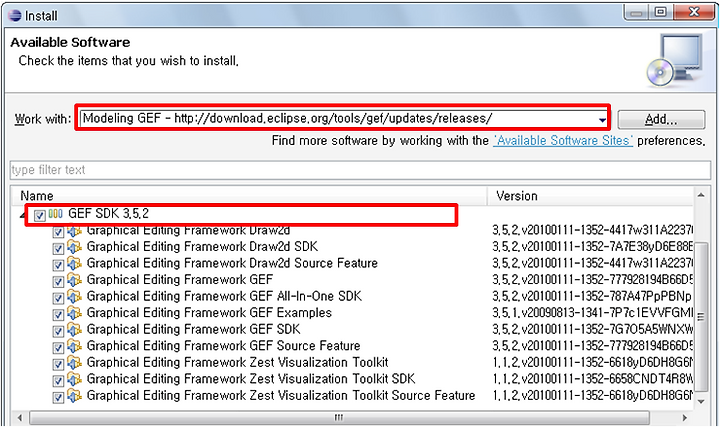Open the 'Available Software Sites' link
720x427 pixels.
tap(563, 140)
